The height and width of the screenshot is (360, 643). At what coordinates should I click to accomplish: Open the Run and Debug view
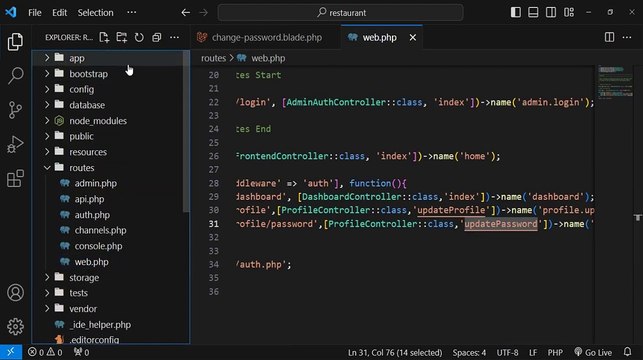tap(15, 144)
